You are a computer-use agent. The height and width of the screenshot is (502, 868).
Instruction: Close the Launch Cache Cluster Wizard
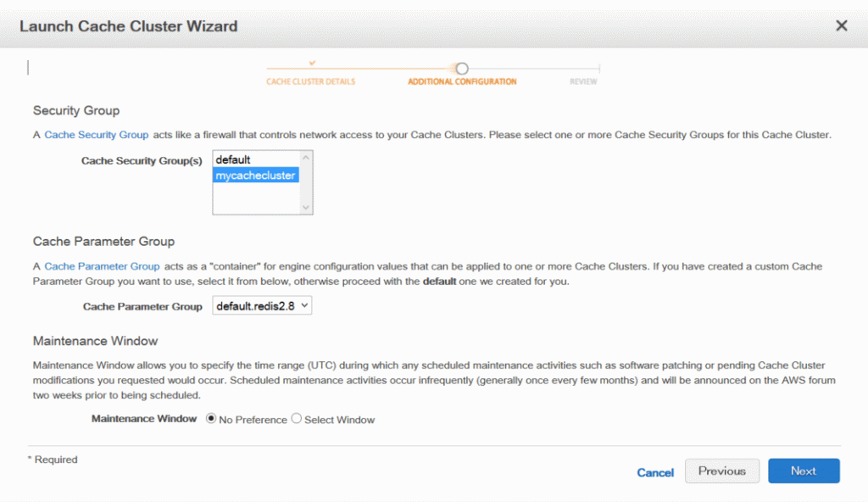point(841,26)
